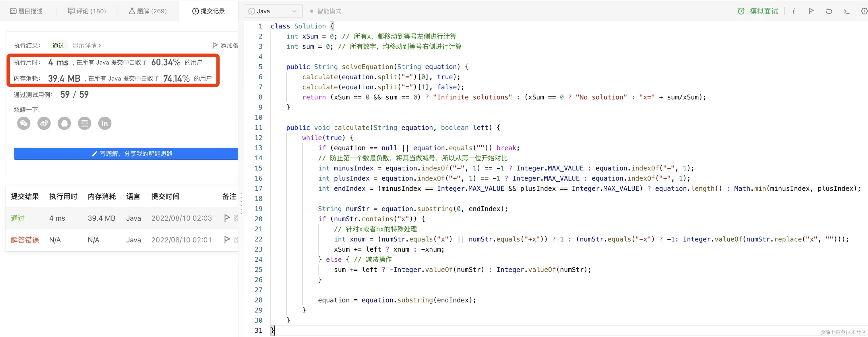Click the flag icon in the 4 ms submission row
The height and width of the screenshot is (337, 868).
(x=227, y=218)
